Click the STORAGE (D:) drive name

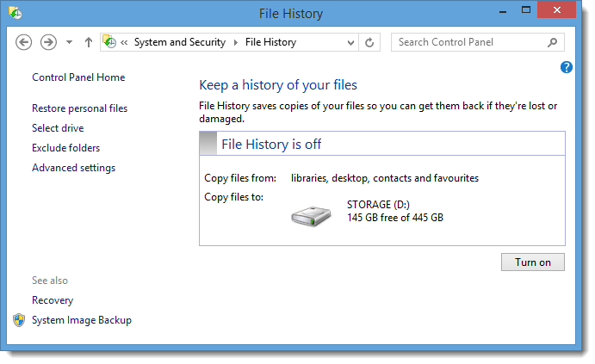[378, 205]
